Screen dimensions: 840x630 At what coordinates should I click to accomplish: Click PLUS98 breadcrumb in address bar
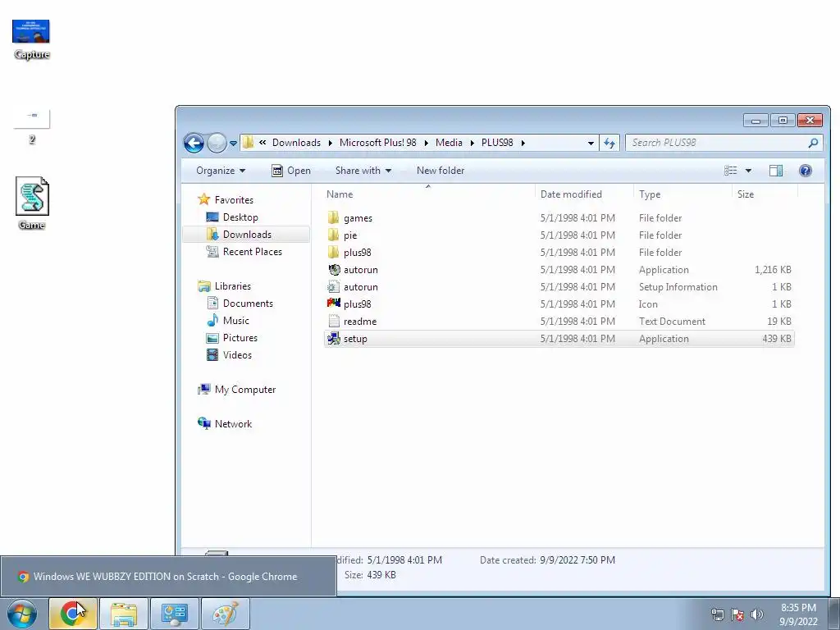point(497,143)
